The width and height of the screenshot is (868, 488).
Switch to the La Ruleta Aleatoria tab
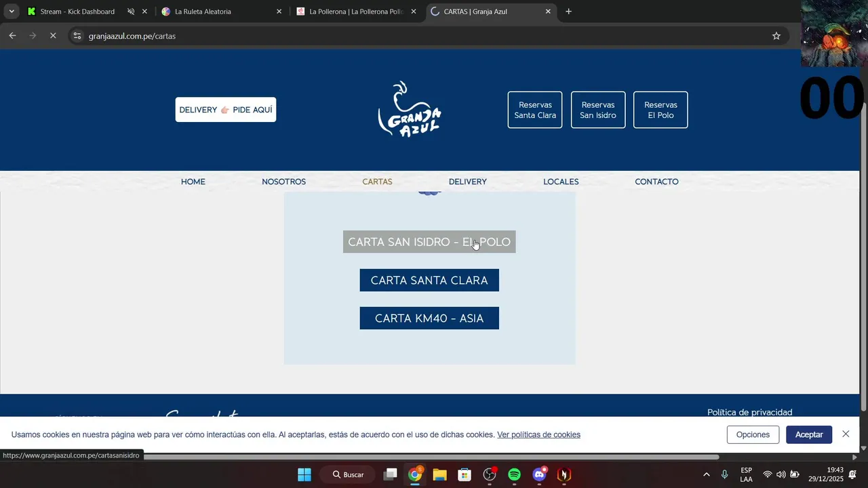pyautogui.click(x=202, y=12)
